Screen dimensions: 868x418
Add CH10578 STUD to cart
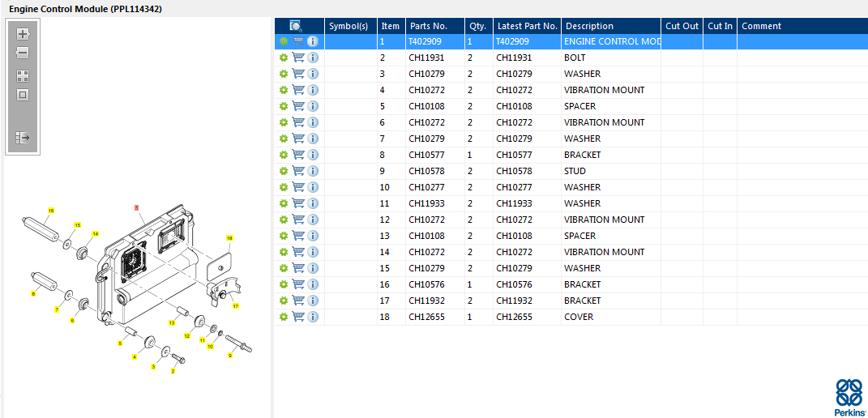point(298,171)
